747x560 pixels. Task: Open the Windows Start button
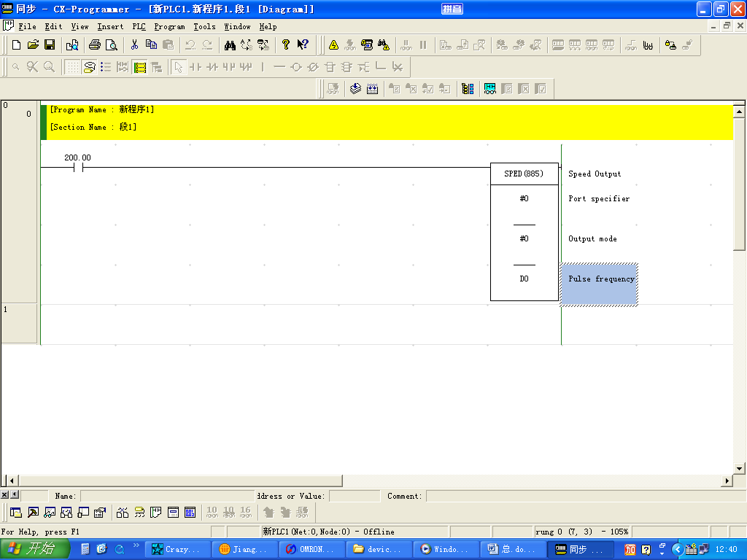tap(34, 550)
